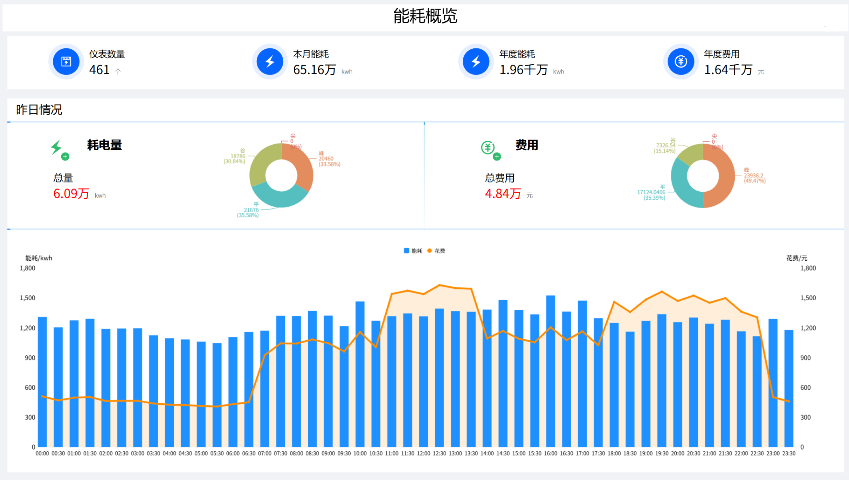Click the 23:30 blue energy bar

[x=789, y=389]
